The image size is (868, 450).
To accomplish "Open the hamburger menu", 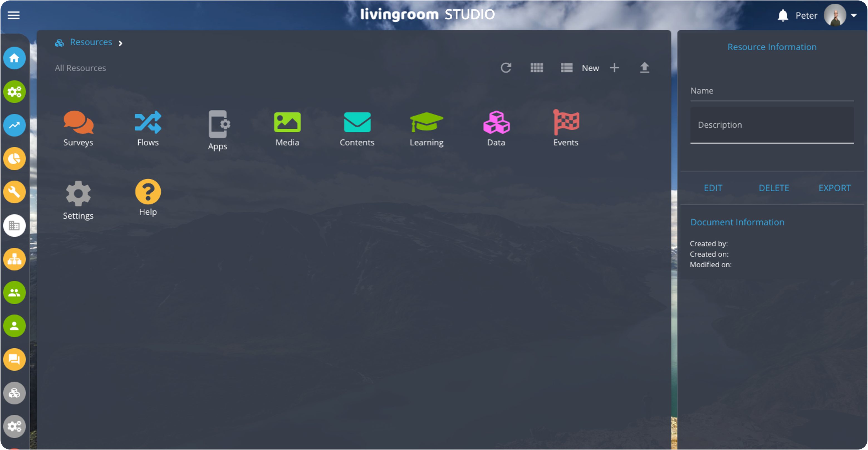I will pos(13,15).
